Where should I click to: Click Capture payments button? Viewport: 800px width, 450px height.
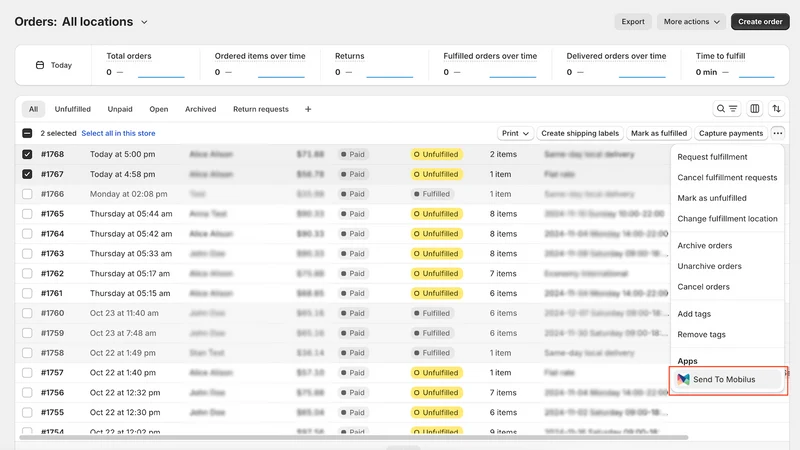[731, 133]
